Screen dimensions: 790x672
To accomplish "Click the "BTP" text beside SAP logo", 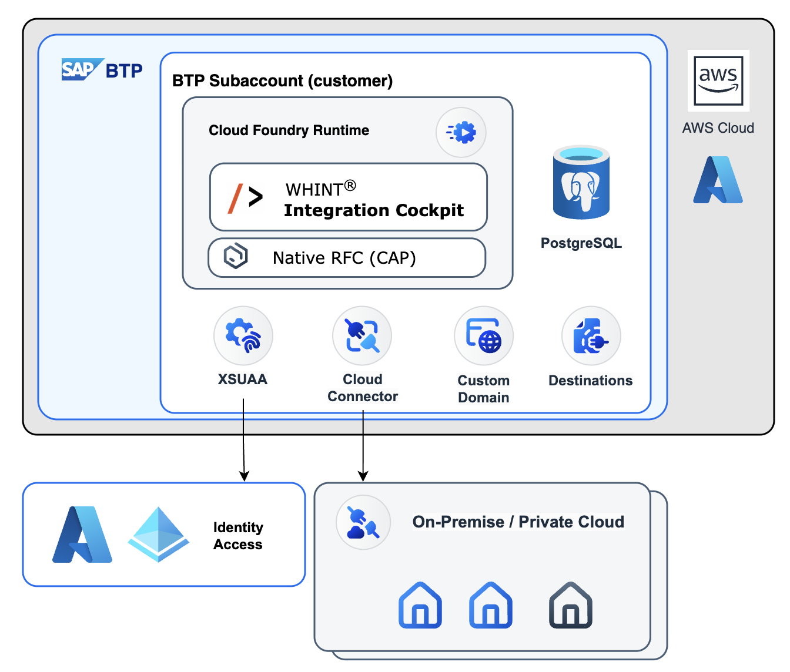I will pos(124,70).
